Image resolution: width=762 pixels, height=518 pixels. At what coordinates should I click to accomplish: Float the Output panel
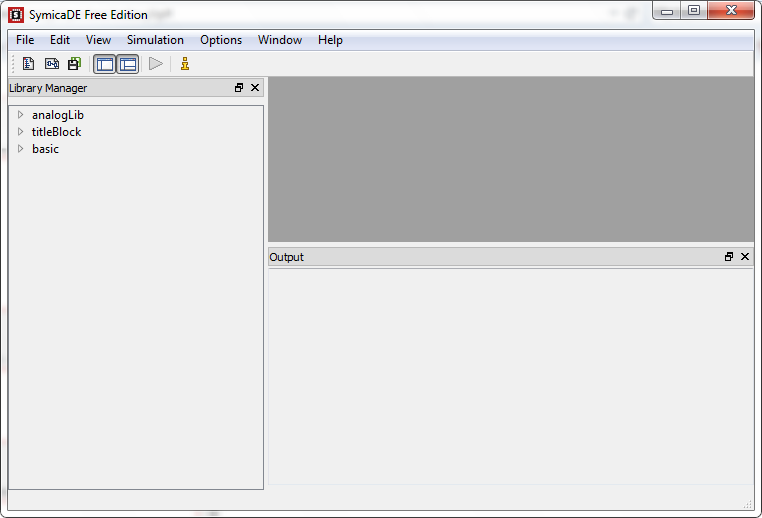click(728, 257)
